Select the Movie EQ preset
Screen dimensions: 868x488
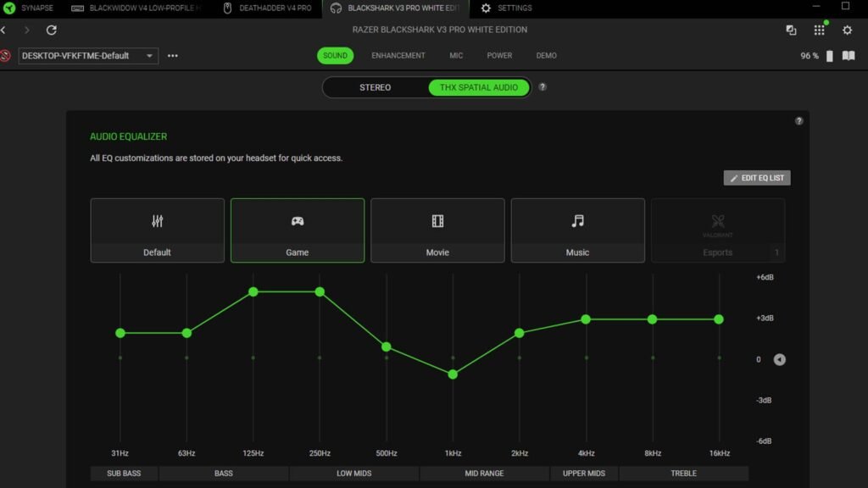tap(437, 230)
